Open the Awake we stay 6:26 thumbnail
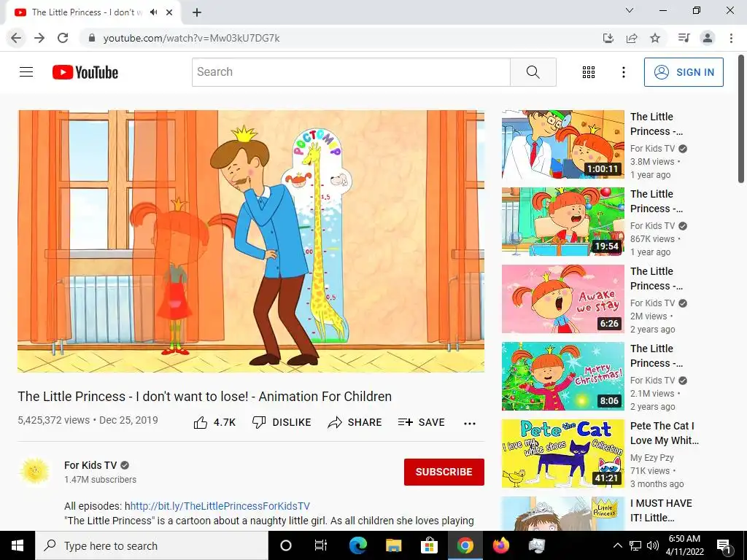 pos(562,298)
